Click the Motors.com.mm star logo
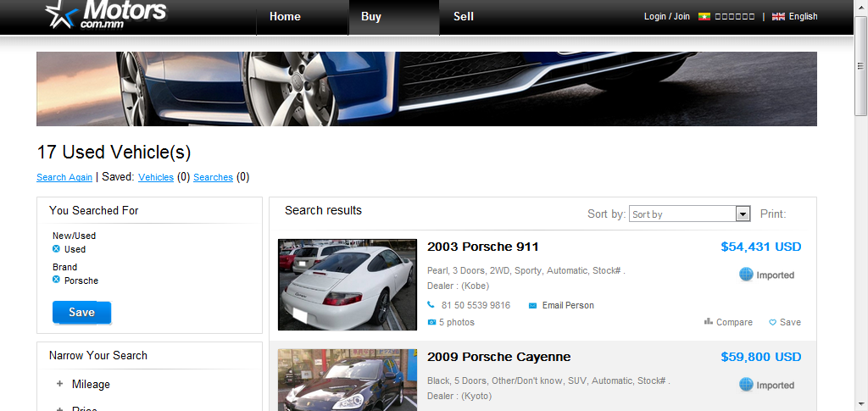The image size is (868, 411). coord(105,14)
